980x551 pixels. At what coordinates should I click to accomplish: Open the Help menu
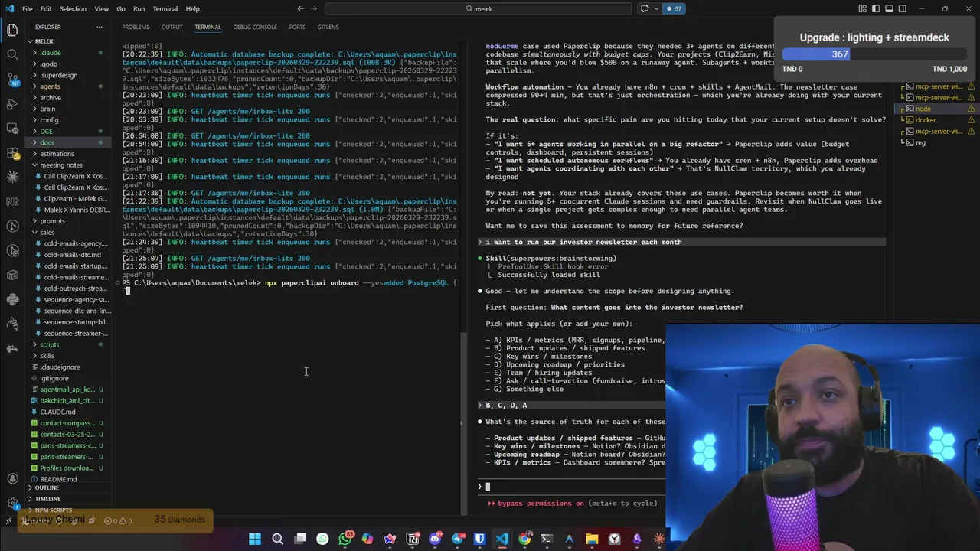(192, 8)
